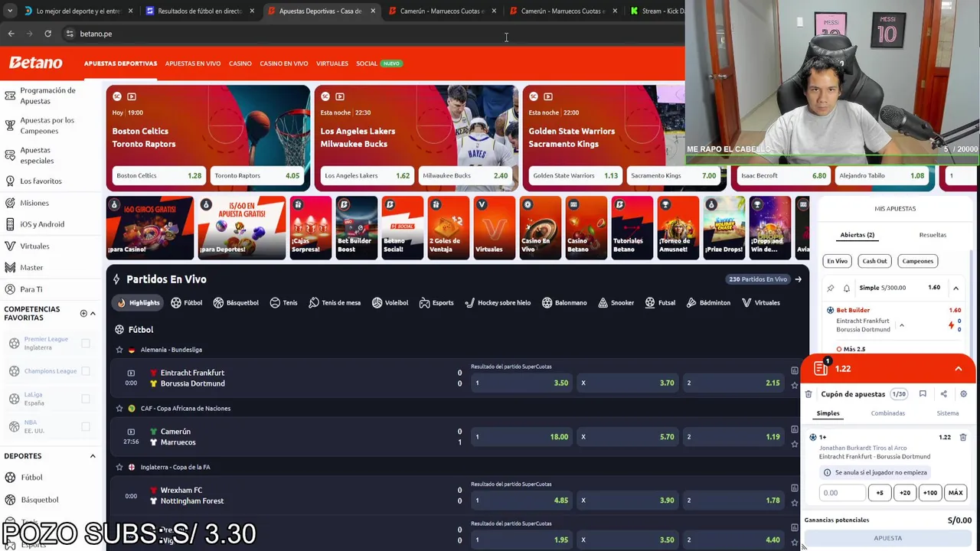
Task: Select the Bádminton live filter
Action: [x=708, y=303]
